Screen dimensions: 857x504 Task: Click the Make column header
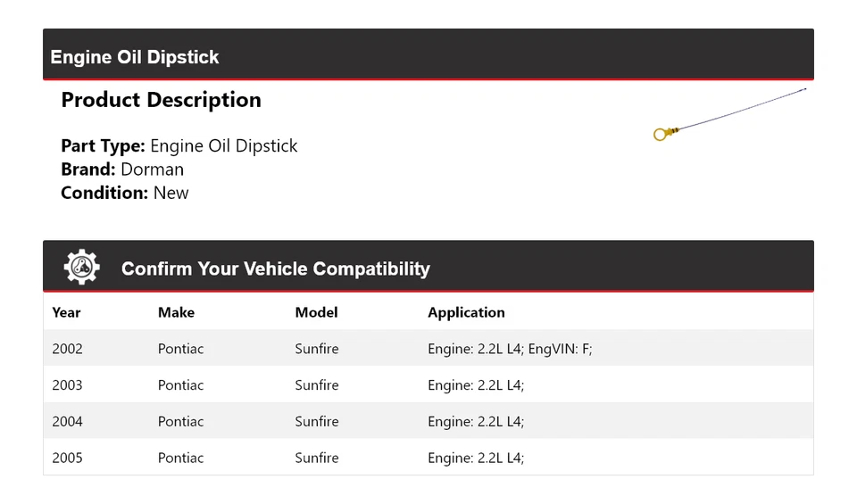[176, 312]
